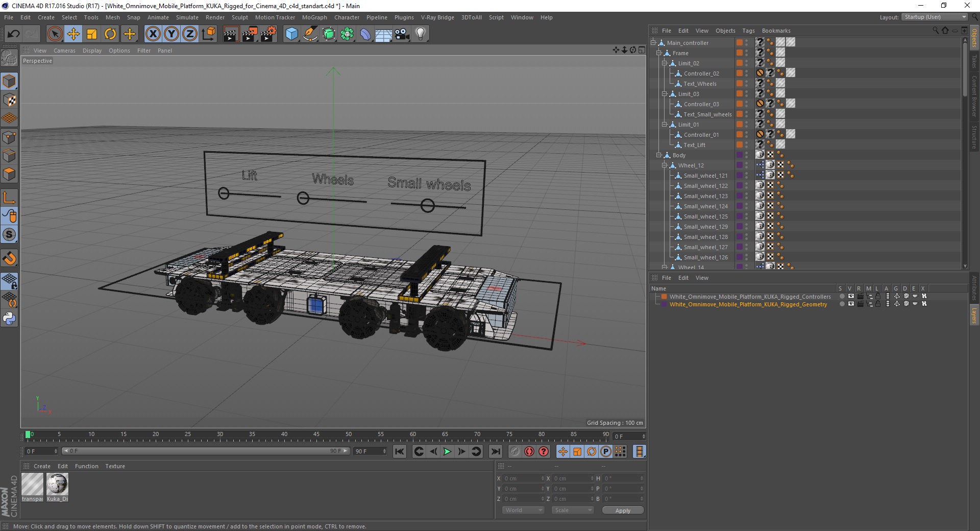Open the MoGraph menu
The height and width of the screenshot is (531, 980).
[314, 17]
